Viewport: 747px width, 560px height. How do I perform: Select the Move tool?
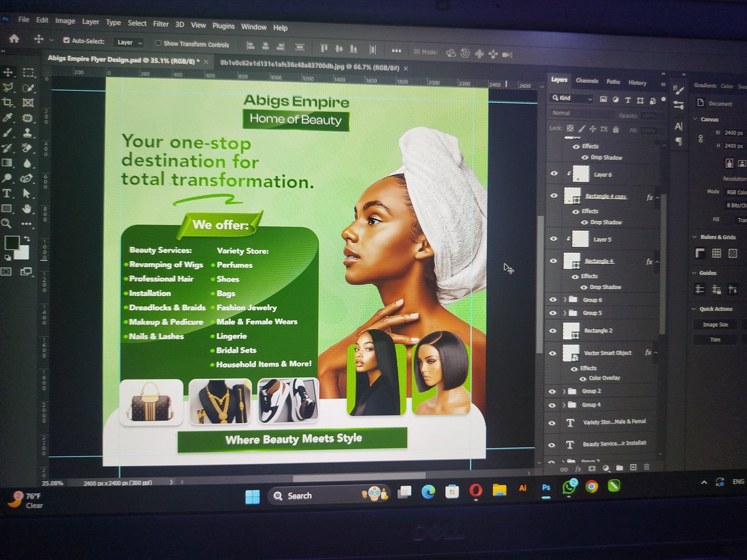coord(9,72)
